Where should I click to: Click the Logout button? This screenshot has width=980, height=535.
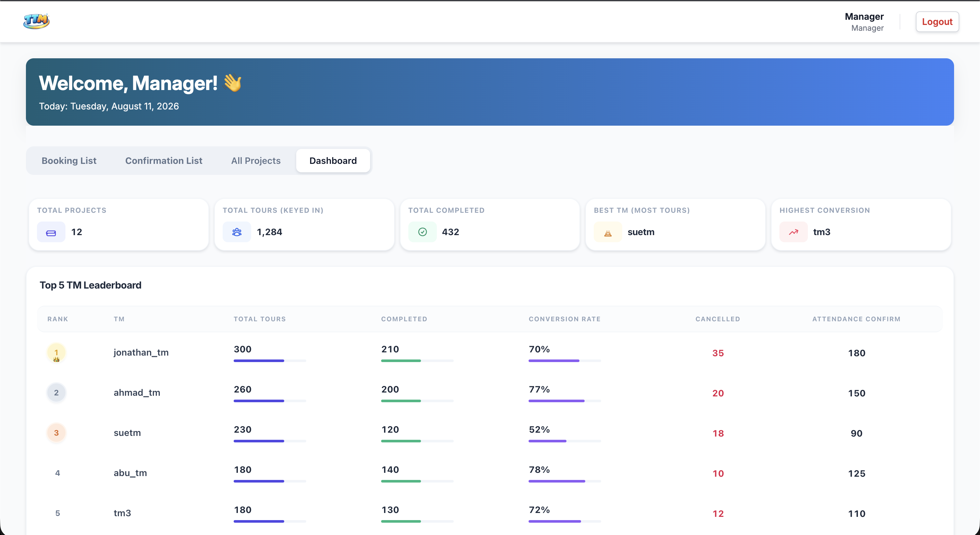937,22
